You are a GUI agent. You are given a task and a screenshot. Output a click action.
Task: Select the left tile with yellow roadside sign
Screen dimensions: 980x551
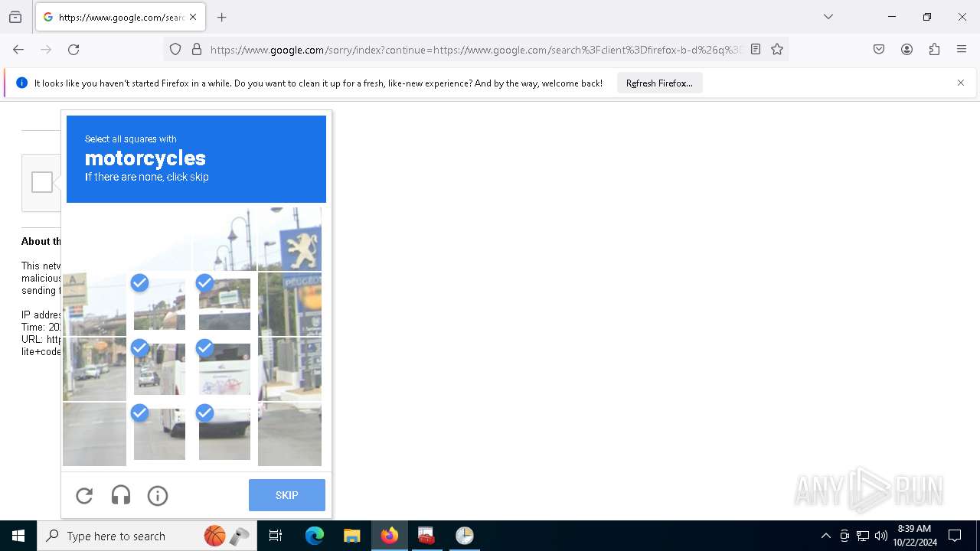[x=94, y=304]
